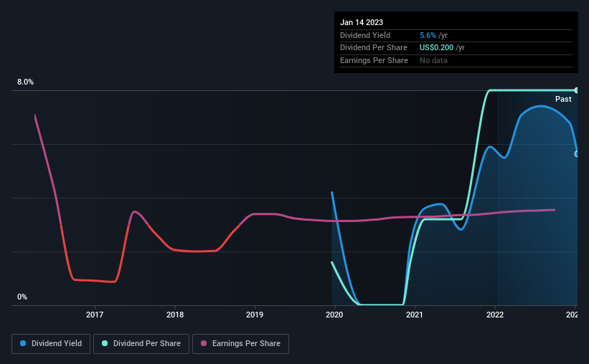The height and width of the screenshot is (364, 589).
Task: Select the 2019 x-axis label
Action: click(x=255, y=315)
